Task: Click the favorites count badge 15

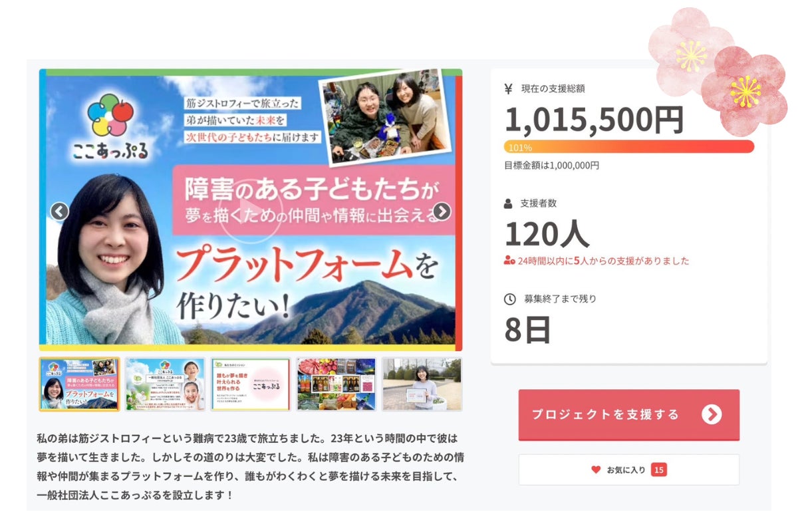Action: click(x=659, y=469)
